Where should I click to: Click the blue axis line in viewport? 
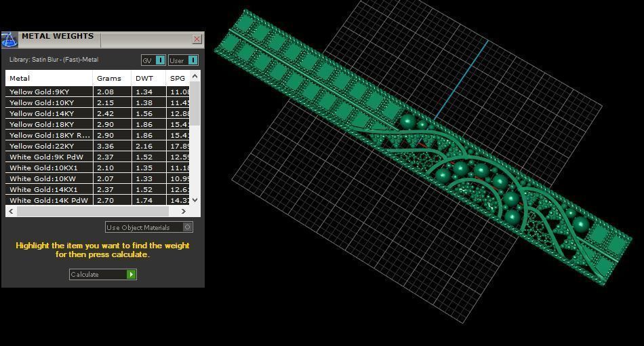(x=462, y=80)
